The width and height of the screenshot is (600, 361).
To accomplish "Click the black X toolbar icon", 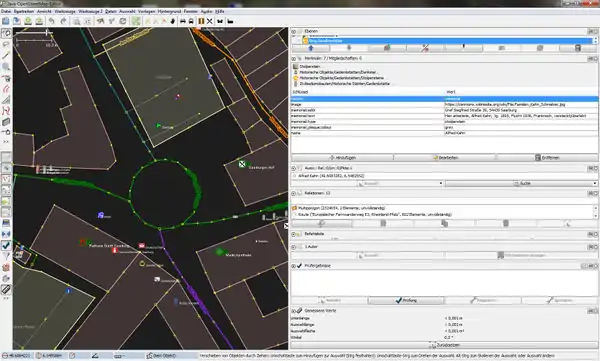I will tap(210, 21).
